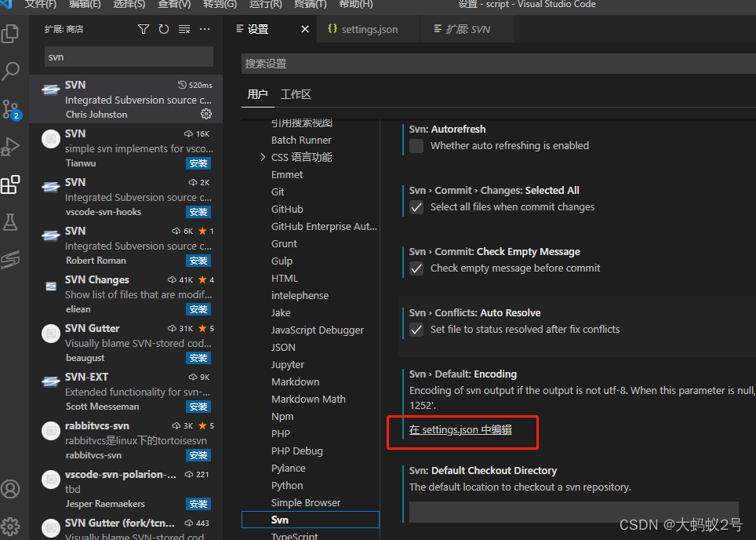This screenshot has width=756, height=540.
Task: Open the Accounts icon in activity bar
Action: click(x=10, y=489)
